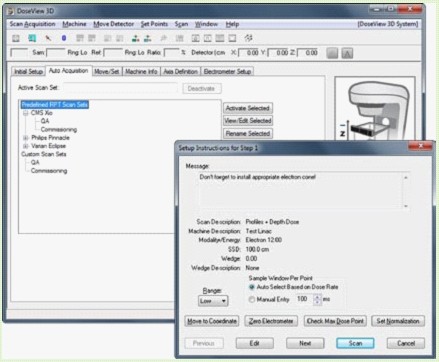
Task: Click the detector X coordinate field
Action: [249, 53]
